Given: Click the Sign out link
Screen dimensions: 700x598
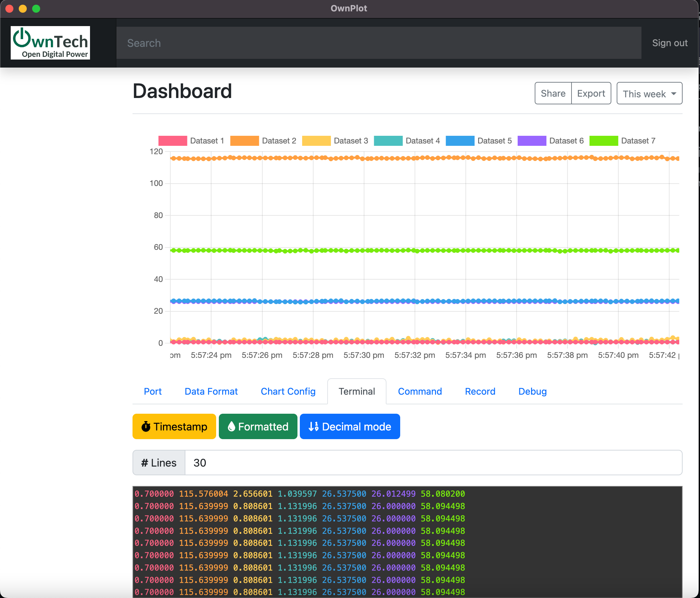Looking at the screenshot, I should click(x=670, y=43).
